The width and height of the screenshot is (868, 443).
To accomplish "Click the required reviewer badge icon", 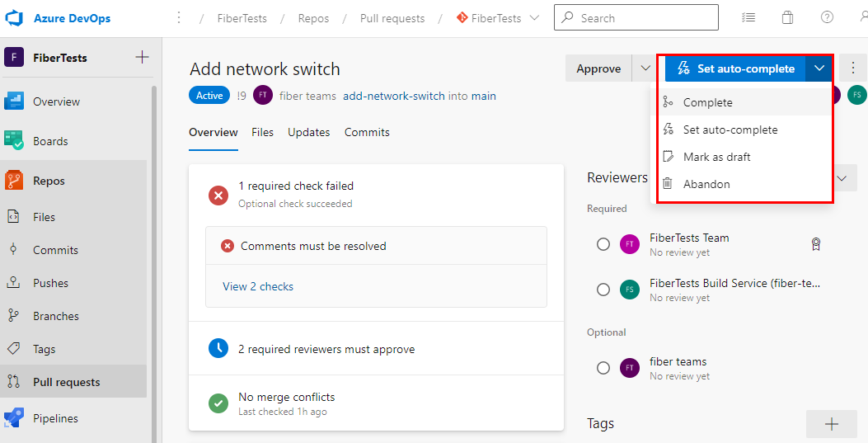I will point(815,243).
